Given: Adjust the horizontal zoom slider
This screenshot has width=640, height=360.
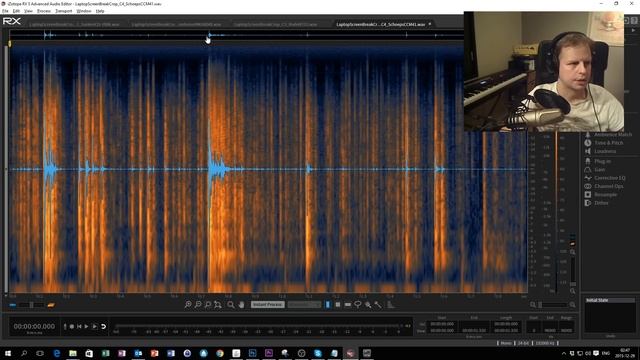Looking at the screenshot, I should 553,304.
